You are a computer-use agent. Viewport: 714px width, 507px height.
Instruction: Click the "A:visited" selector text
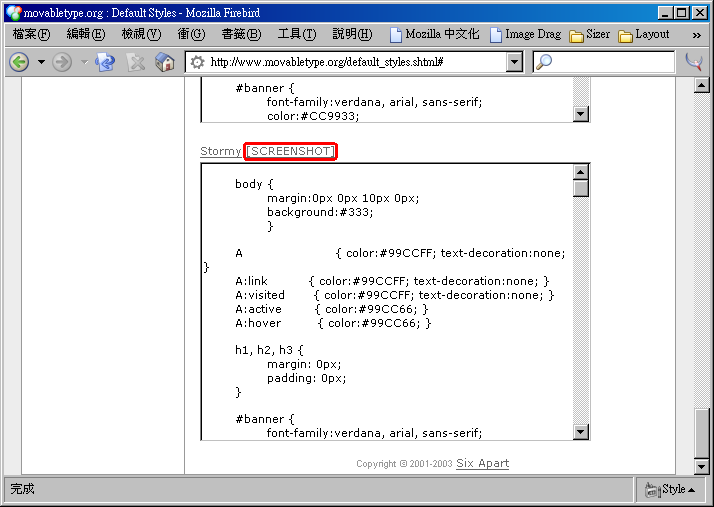(260, 295)
